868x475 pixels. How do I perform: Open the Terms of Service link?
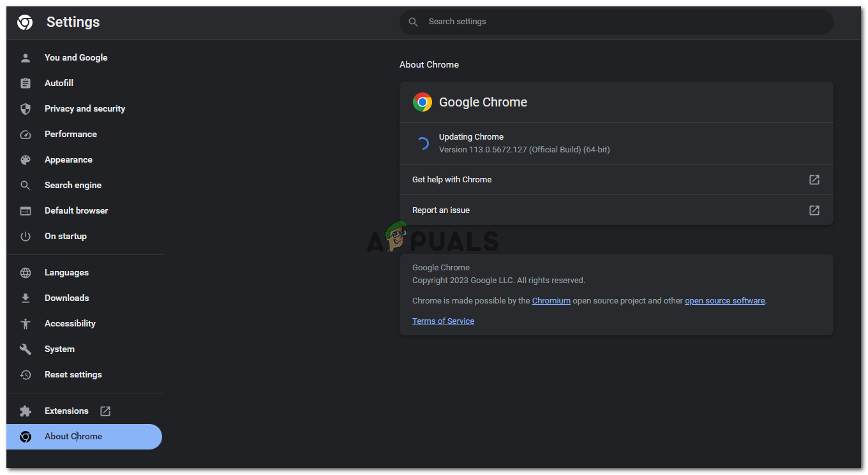point(443,321)
